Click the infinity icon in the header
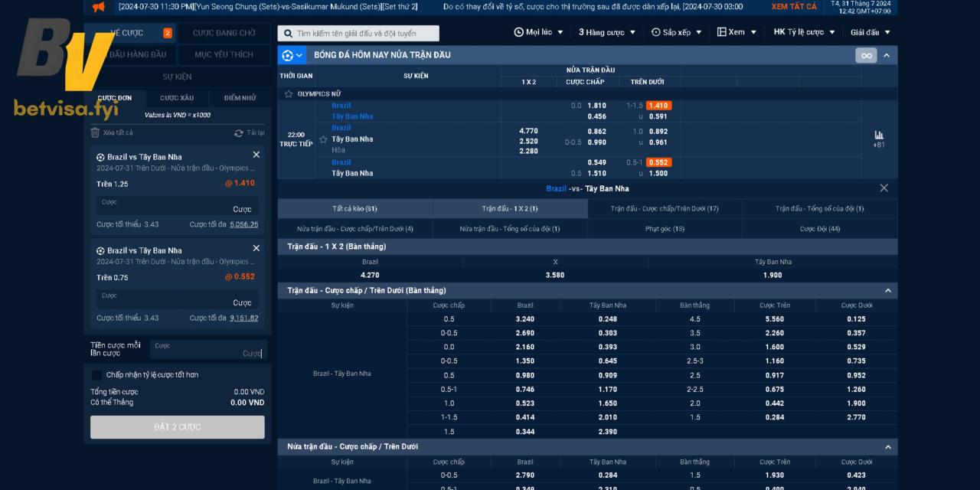Viewport: 980px width, 490px height. 866,55
